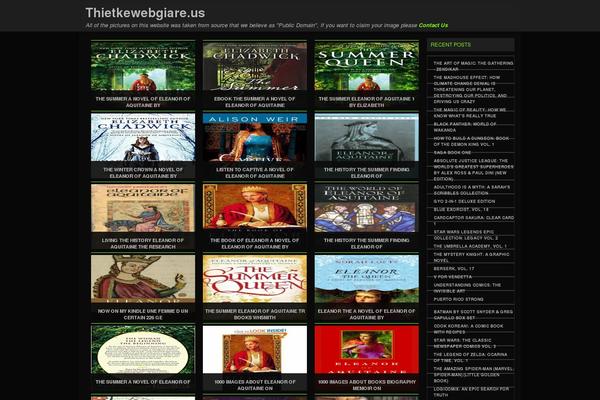
Task: Open 'How to Build a Dungeon' post
Action: (471, 141)
